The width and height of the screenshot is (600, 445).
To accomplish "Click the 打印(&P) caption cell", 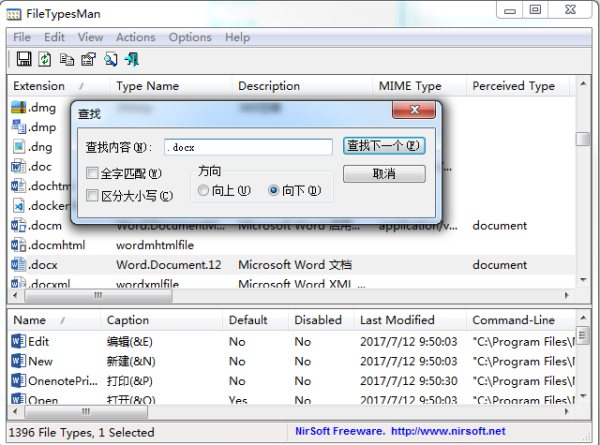I will coord(129,381).
